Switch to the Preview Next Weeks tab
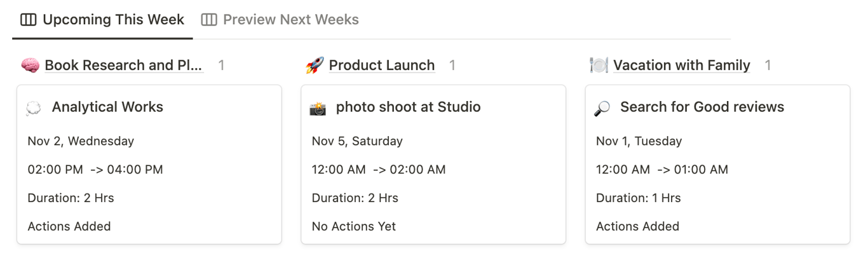Viewport: 868px width, 260px height. (290, 20)
